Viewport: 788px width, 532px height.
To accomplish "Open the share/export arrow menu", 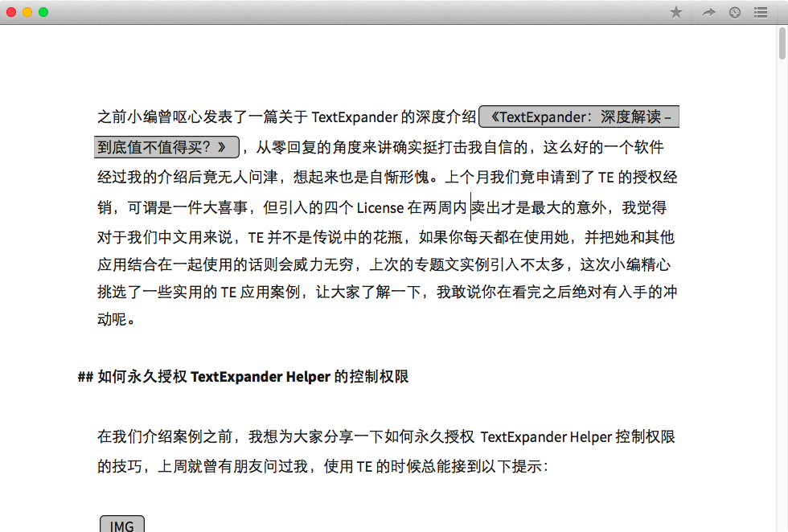I will tap(708, 12).
